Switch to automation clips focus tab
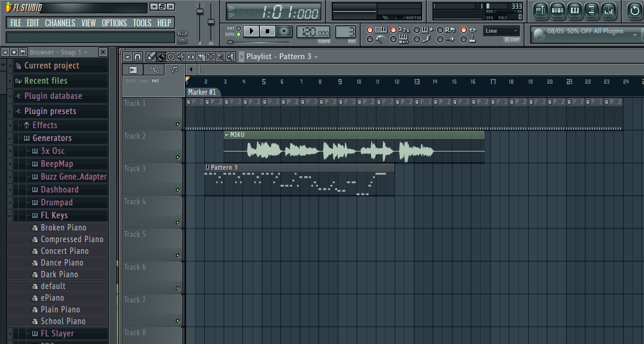Viewport: 644px width, 344px height. click(154, 70)
